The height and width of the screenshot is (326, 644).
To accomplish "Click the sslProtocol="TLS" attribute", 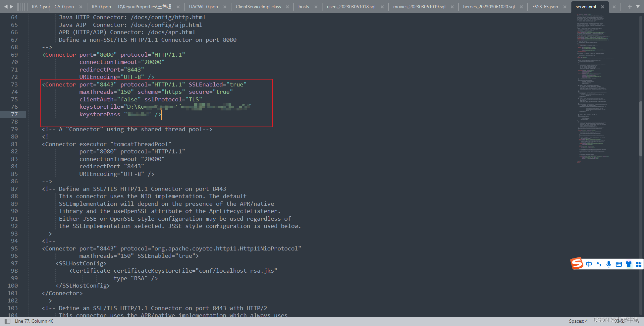I will coord(173,99).
